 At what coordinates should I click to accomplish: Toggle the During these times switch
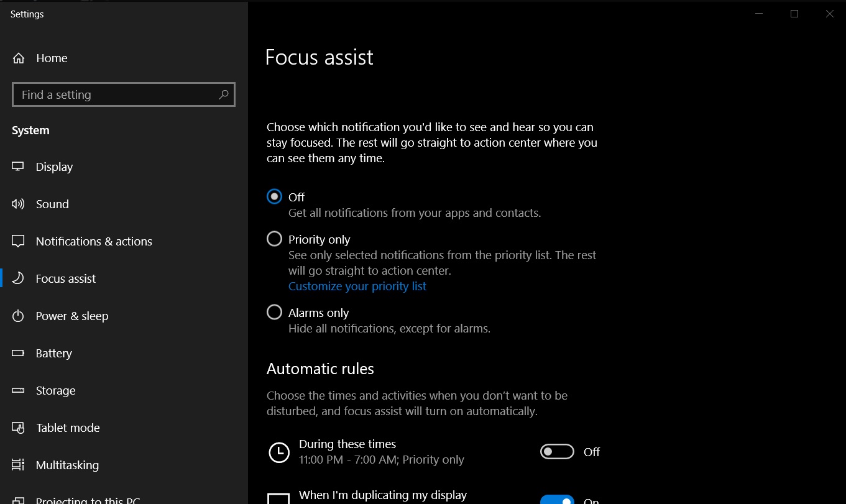click(557, 452)
